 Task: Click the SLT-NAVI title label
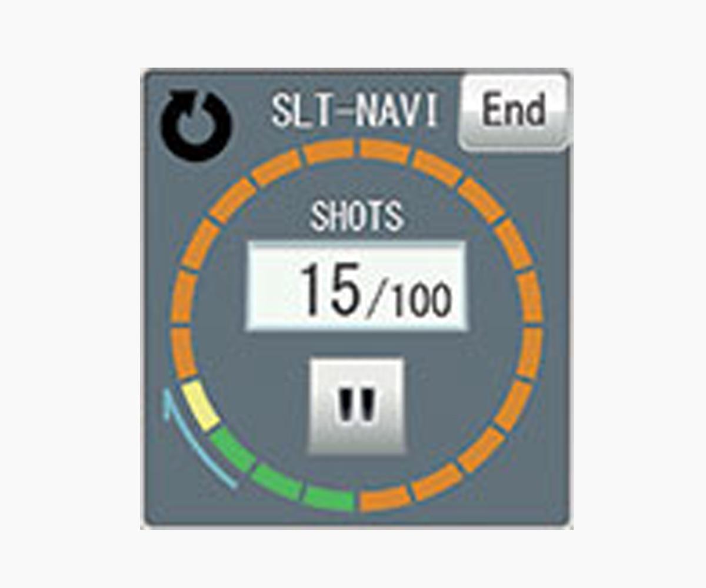point(354,110)
